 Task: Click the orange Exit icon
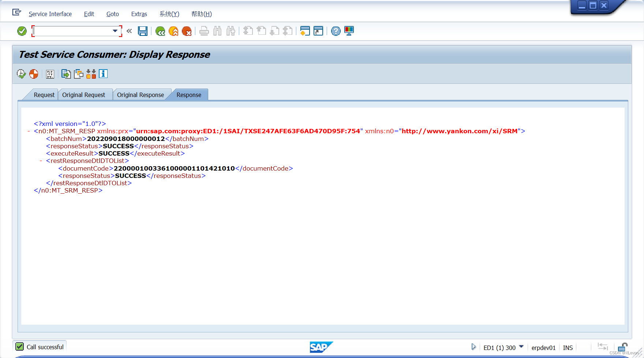(x=173, y=31)
